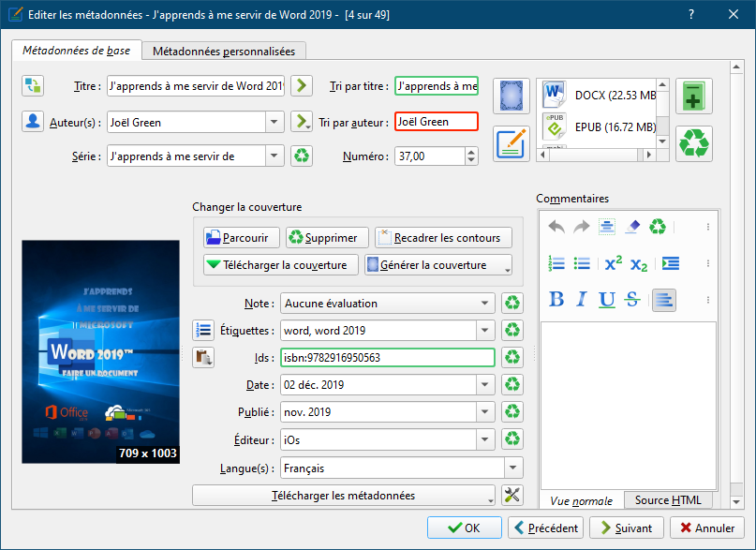This screenshot has height=550, width=756.
Task: Go back with the Précédent button
Action: point(546,528)
